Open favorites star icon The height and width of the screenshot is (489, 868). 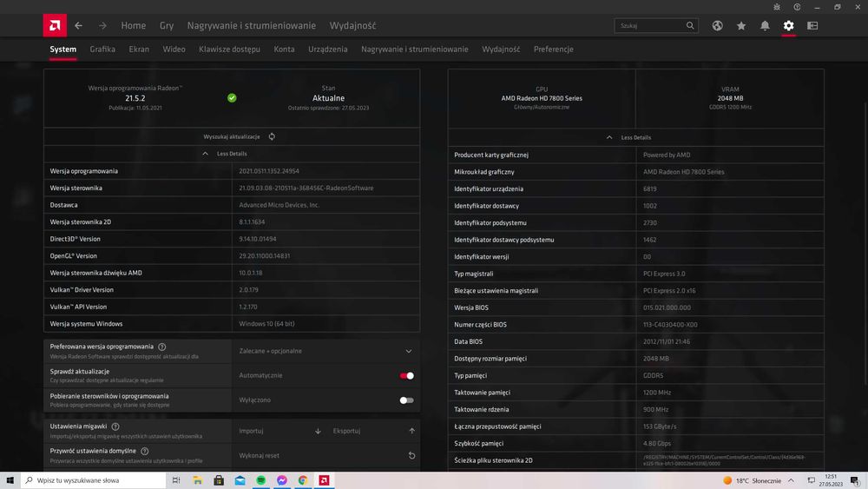(x=741, y=25)
